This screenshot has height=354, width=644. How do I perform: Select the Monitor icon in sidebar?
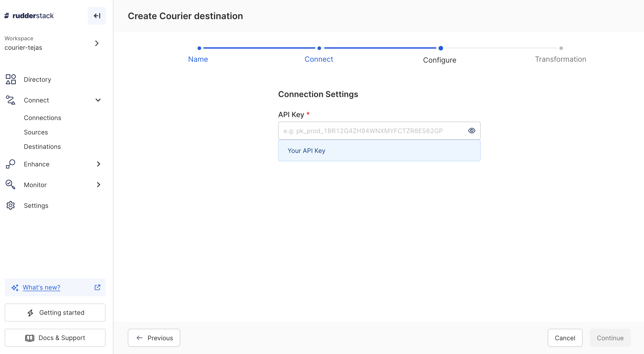10,185
